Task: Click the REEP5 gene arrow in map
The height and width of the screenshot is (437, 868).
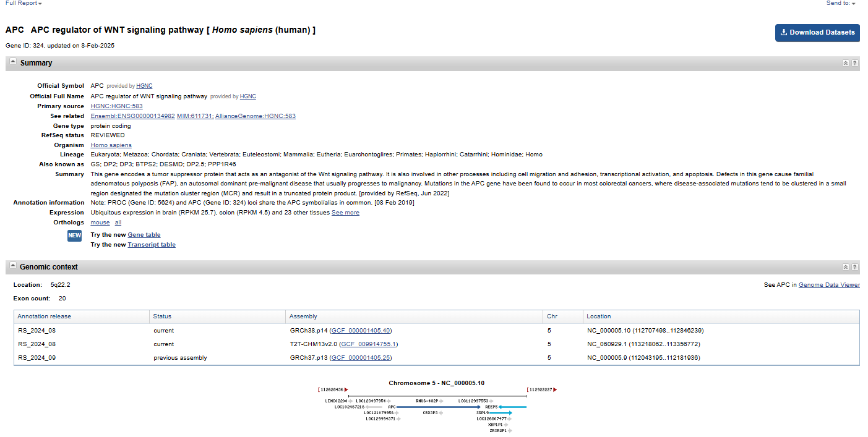Action: click(512, 407)
